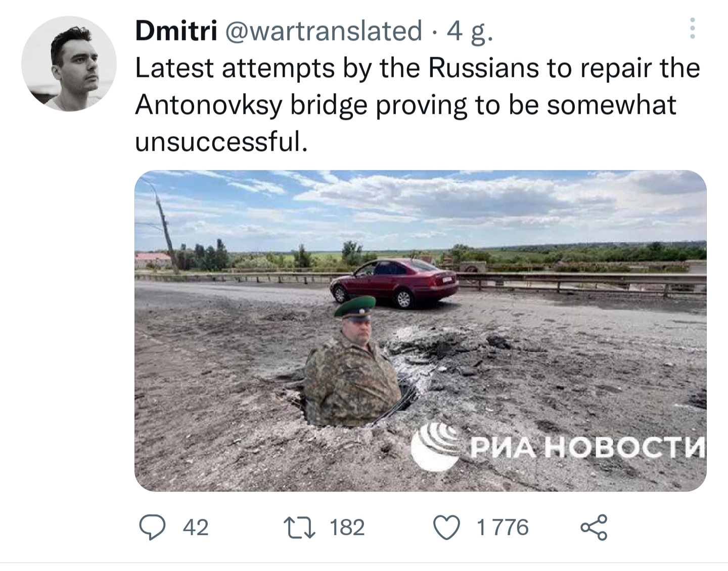Click the tweet timestamp 4 g.
This screenshot has width=728, height=571.
(x=469, y=32)
